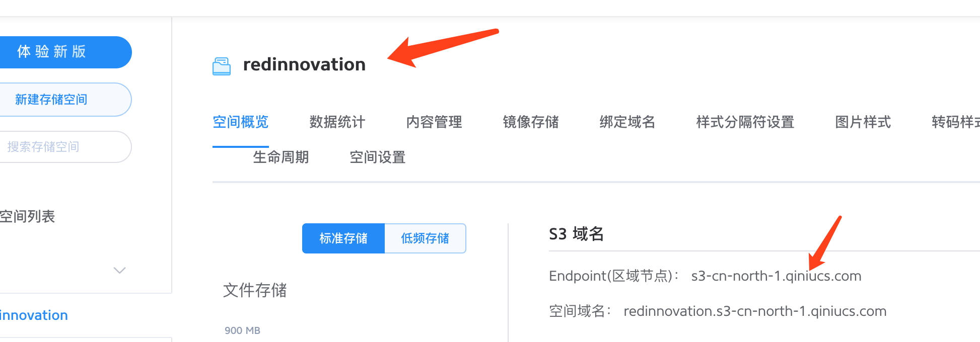The width and height of the screenshot is (980, 342).
Task: Select the 绑定域名 tab
Action: (x=627, y=122)
